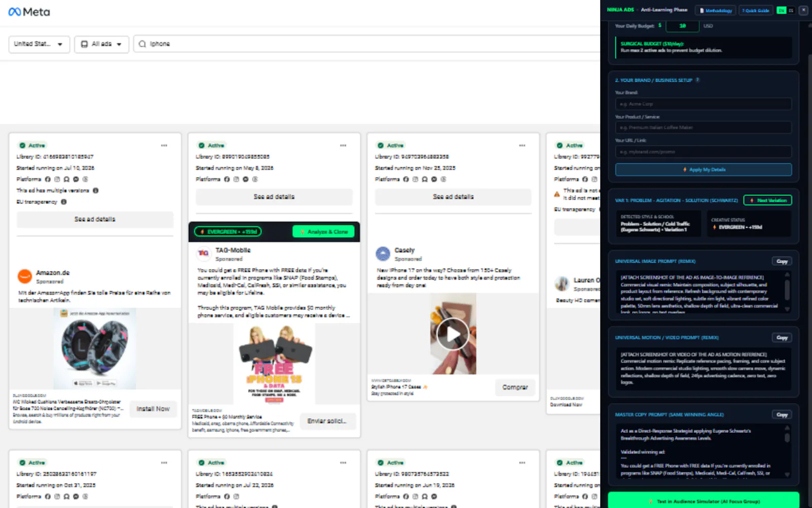The height and width of the screenshot is (508, 812).
Task: Click Apply My Details button
Action: click(x=703, y=170)
